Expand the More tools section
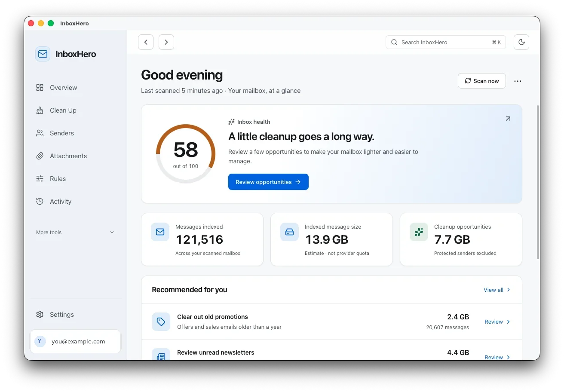 [76, 233]
